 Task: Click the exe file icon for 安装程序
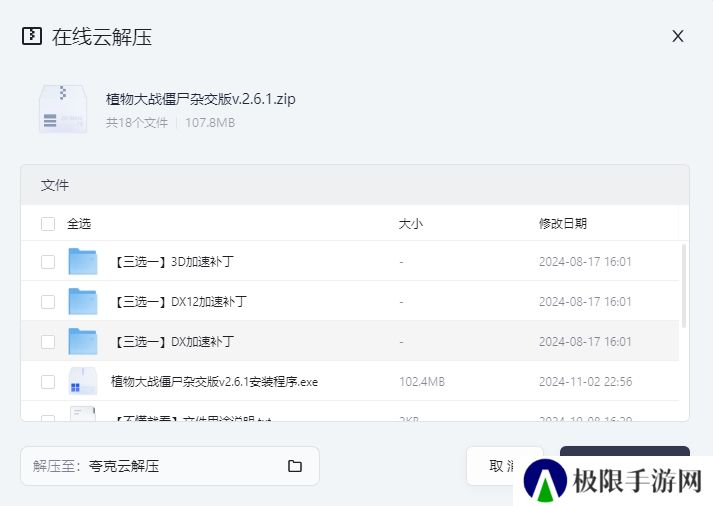(83, 381)
